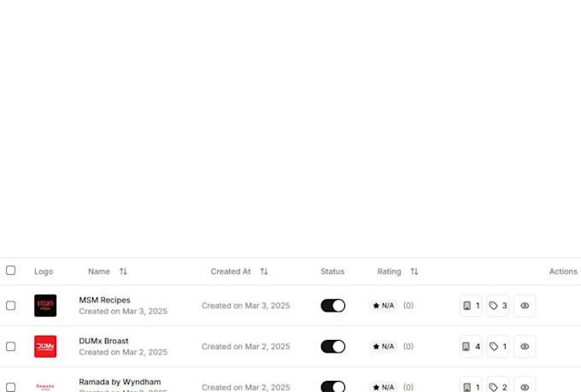Screen dimensions: 581x392
Task: Click the Logo column header
Action: (x=44, y=272)
